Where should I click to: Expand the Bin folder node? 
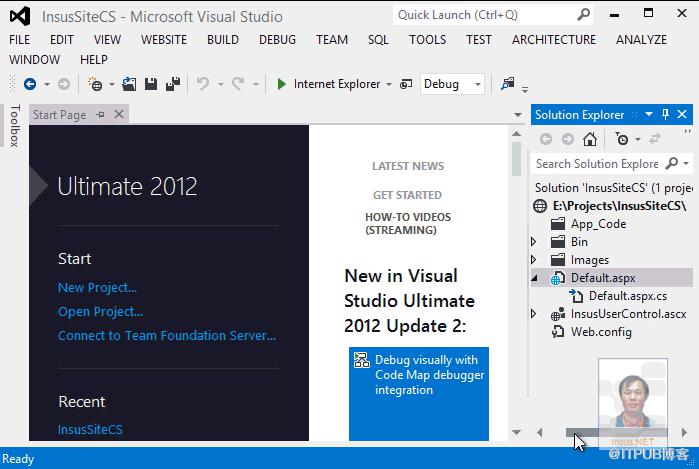534,242
